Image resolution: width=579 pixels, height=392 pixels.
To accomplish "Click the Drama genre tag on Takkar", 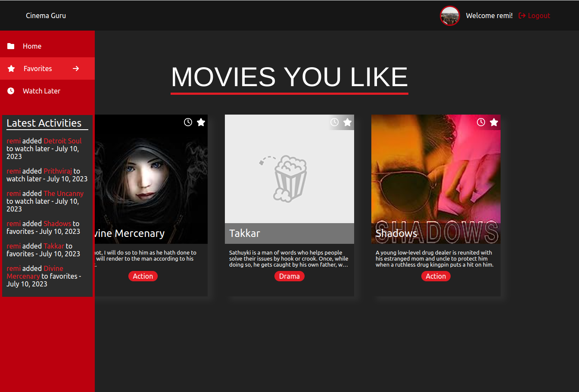I will (x=289, y=276).
